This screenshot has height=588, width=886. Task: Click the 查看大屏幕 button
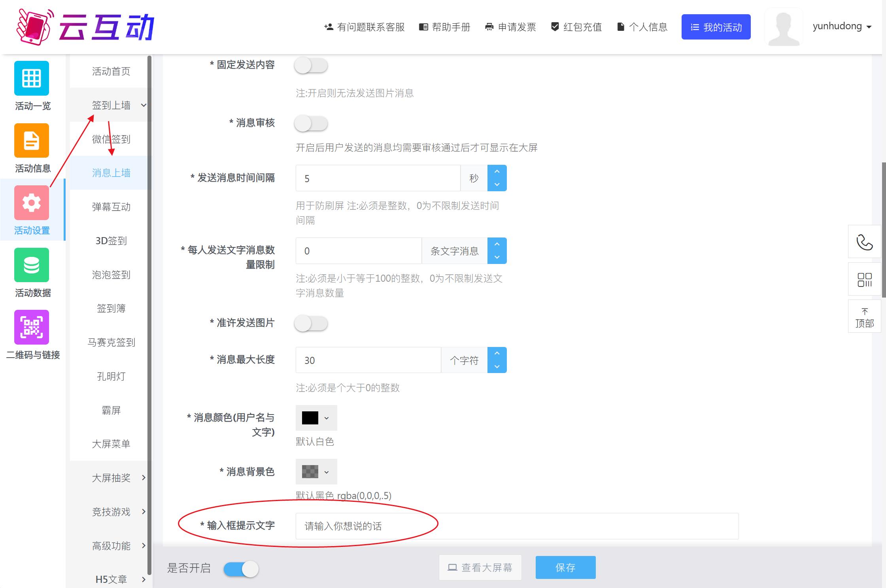480,567
